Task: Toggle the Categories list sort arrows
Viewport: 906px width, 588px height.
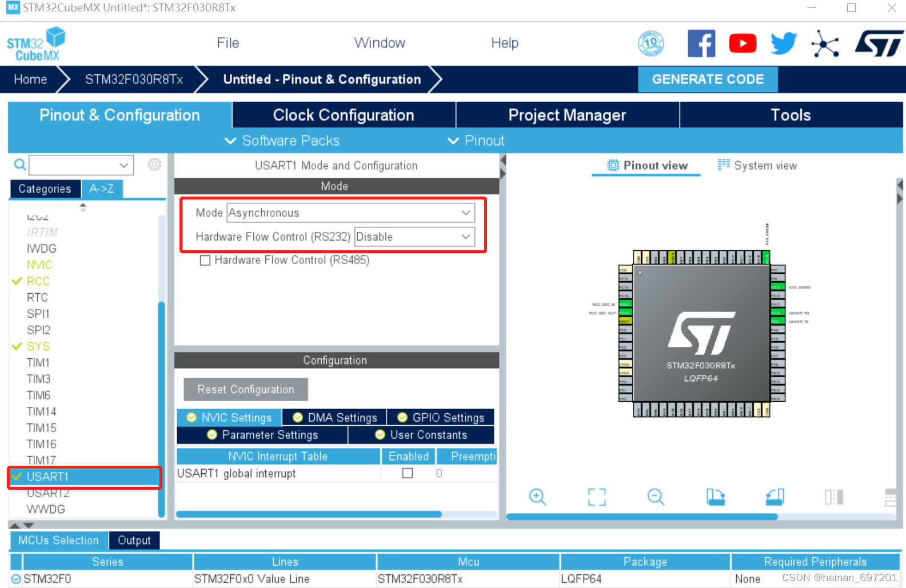Action: tap(83, 207)
